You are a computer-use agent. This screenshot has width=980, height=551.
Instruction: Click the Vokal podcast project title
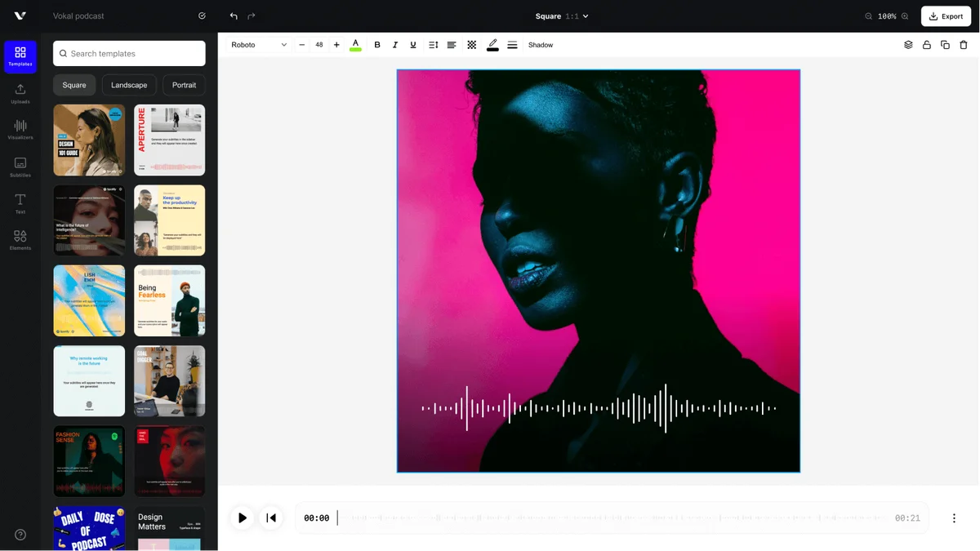(78, 16)
